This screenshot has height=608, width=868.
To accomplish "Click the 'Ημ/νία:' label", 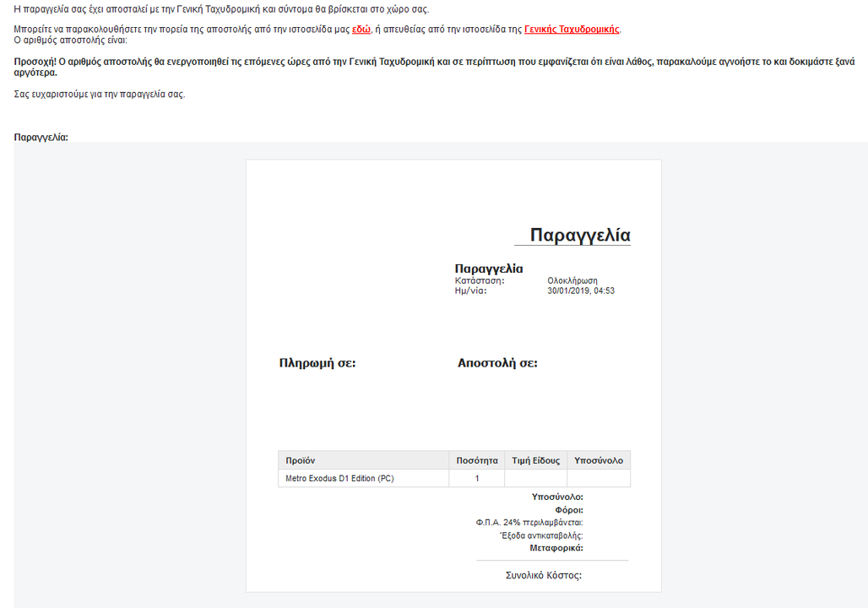I will (x=470, y=290).
